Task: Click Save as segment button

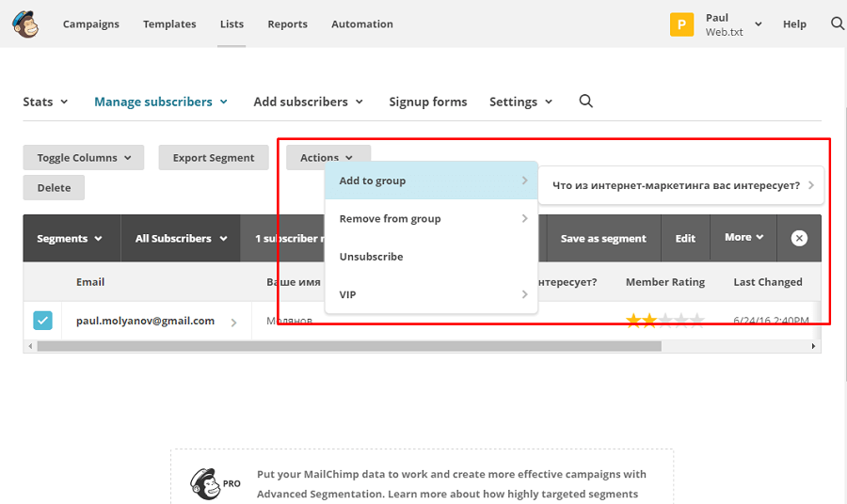Action: pyautogui.click(x=603, y=239)
